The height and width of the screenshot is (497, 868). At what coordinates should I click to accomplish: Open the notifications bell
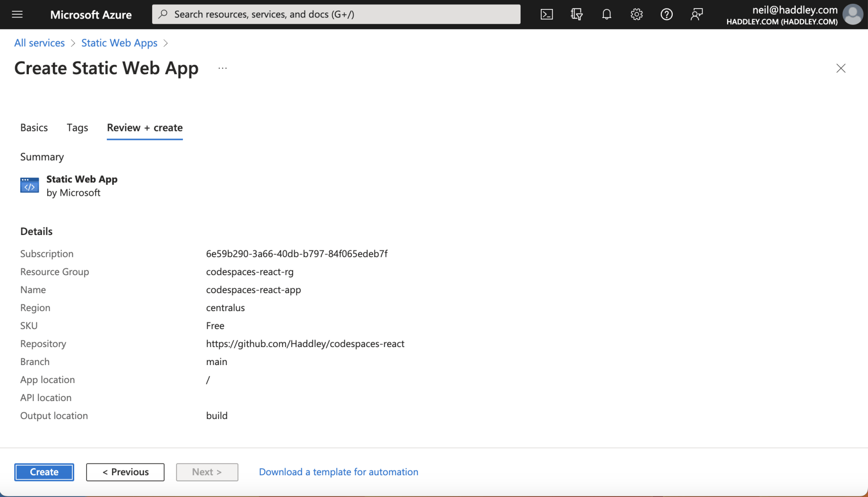click(x=607, y=14)
